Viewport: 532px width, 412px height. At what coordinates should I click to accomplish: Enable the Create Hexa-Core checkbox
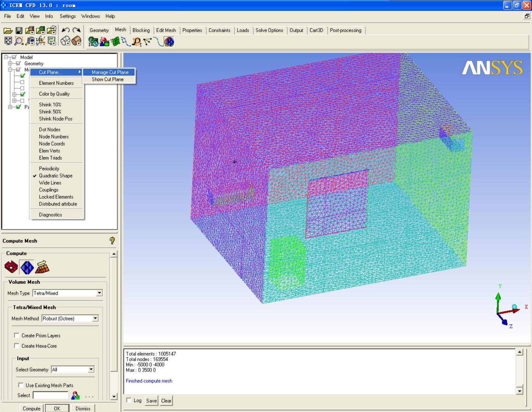coord(17,346)
